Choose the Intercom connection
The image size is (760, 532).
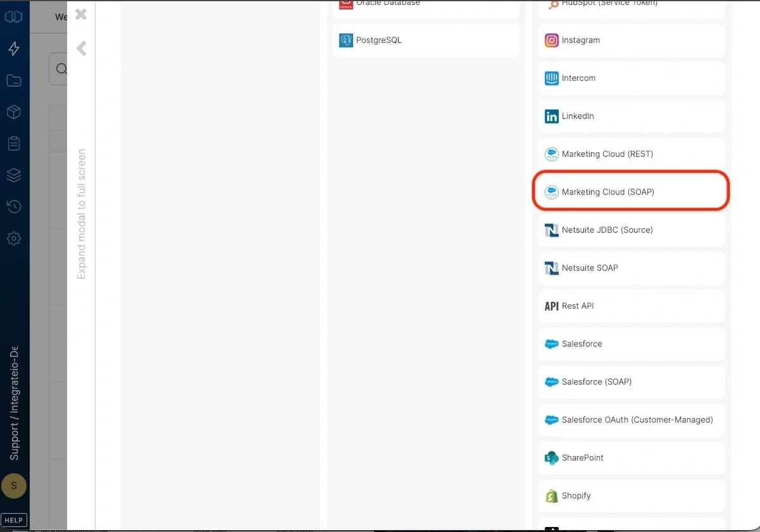pos(632,78)
